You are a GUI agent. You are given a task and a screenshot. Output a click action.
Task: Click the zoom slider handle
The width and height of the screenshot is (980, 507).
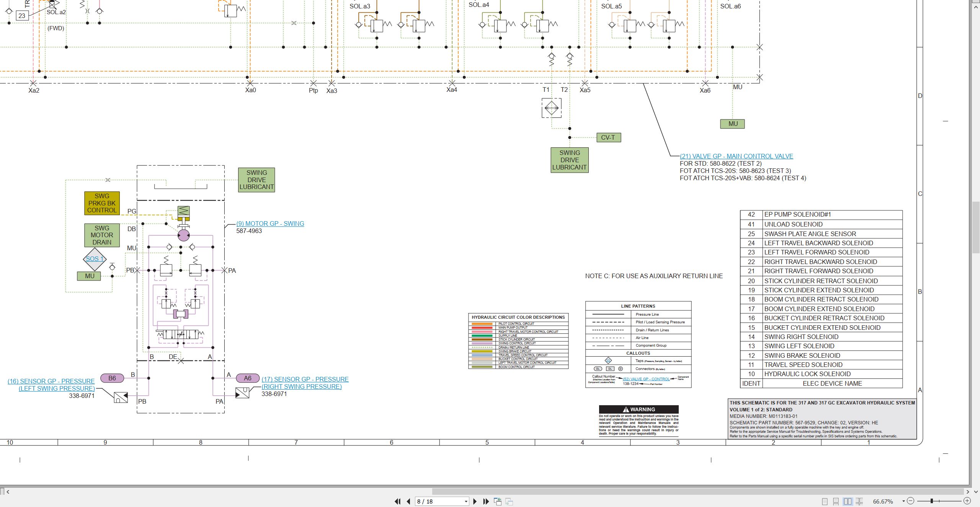[x=932, y=501]
